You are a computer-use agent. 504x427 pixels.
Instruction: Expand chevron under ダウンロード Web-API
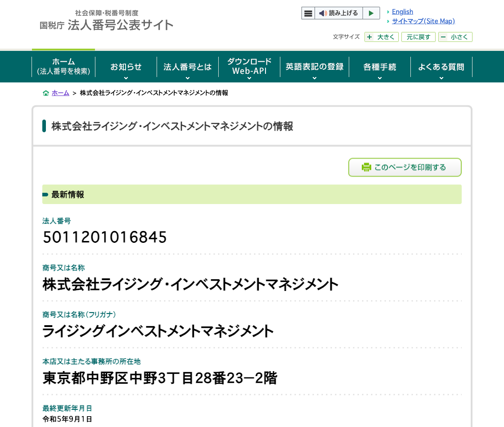249,78
